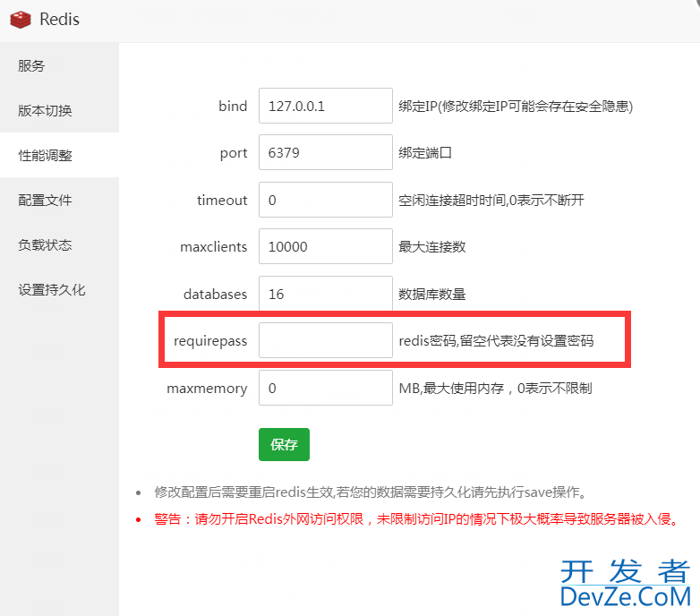This screenshot has height=616, width=700.
Task: Focus the maxmemory input field
Action: (325, 389)
